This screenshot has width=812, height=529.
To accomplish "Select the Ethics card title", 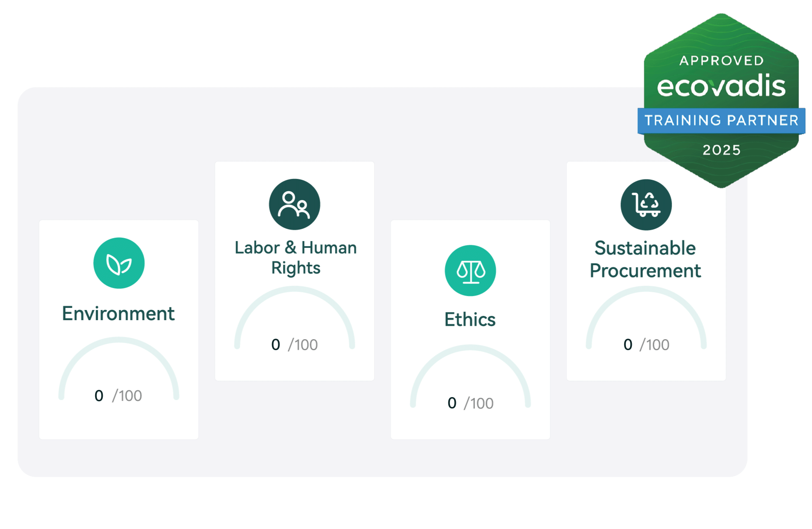I will click(470, 319).
